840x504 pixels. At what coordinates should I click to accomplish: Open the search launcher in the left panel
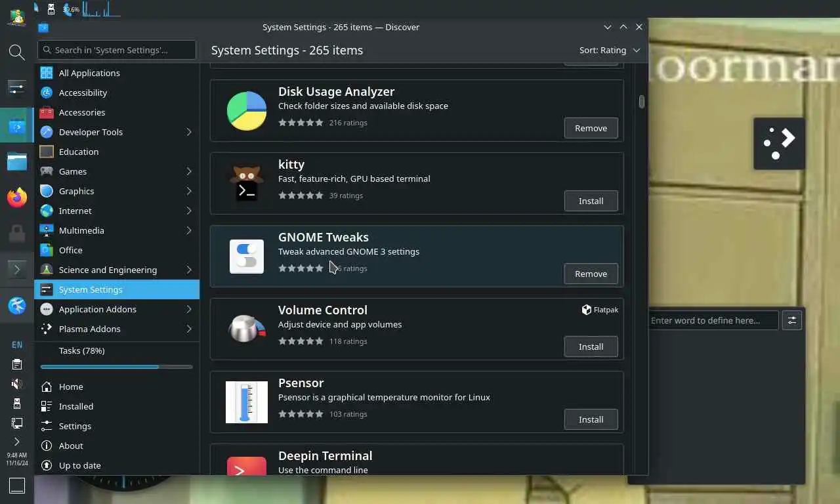17,52
